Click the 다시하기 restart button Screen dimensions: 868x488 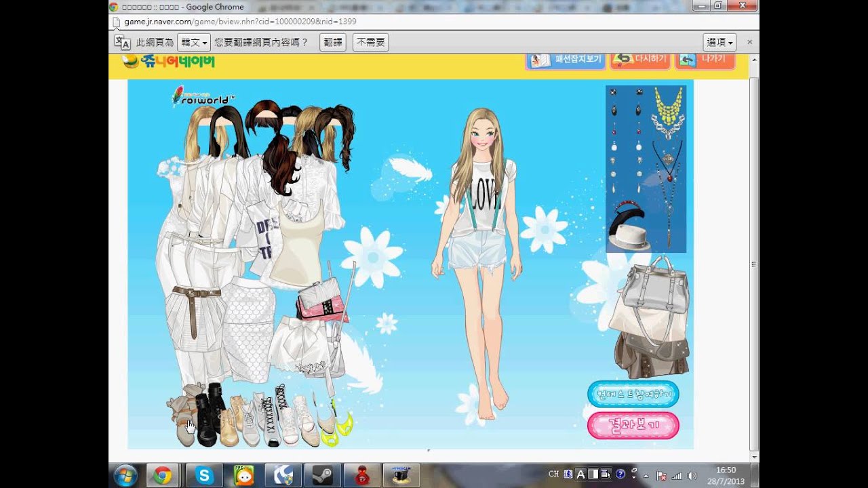click(640, 60)
